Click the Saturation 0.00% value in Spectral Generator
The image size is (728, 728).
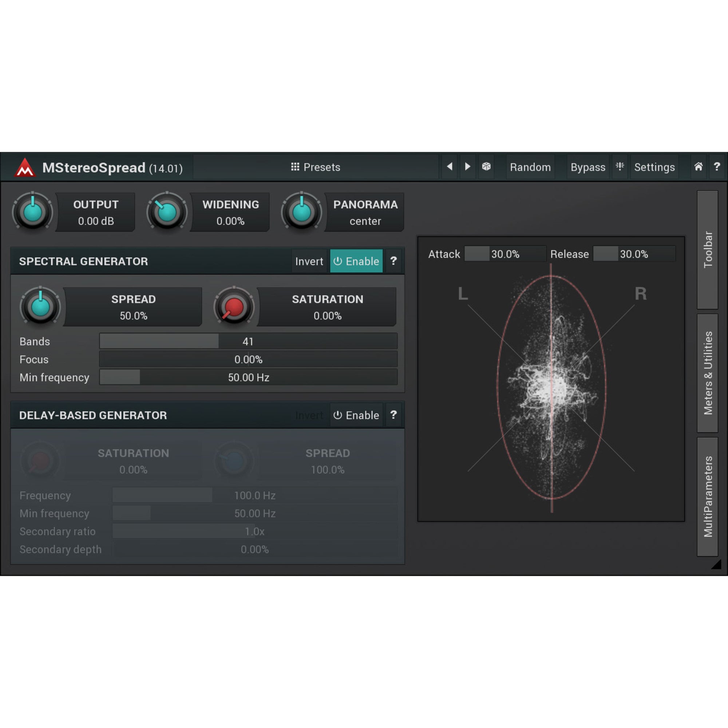pyautogui.click(x=327, y=307)
